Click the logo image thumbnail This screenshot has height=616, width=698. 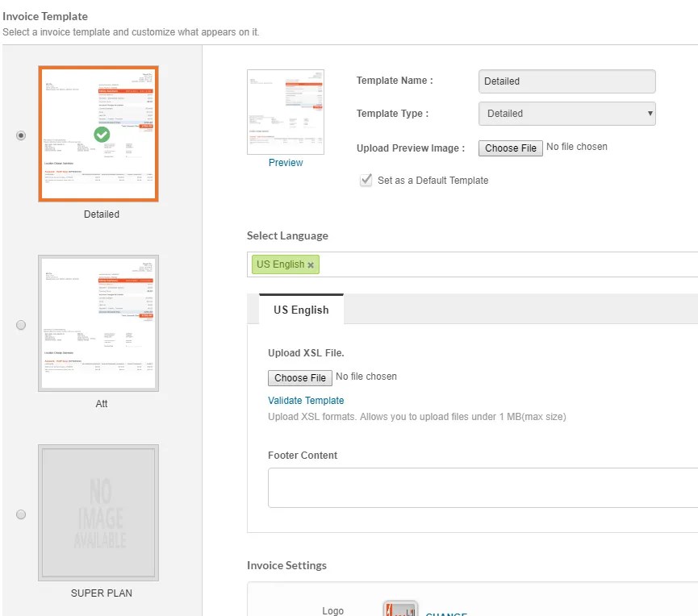click(400, 609)
